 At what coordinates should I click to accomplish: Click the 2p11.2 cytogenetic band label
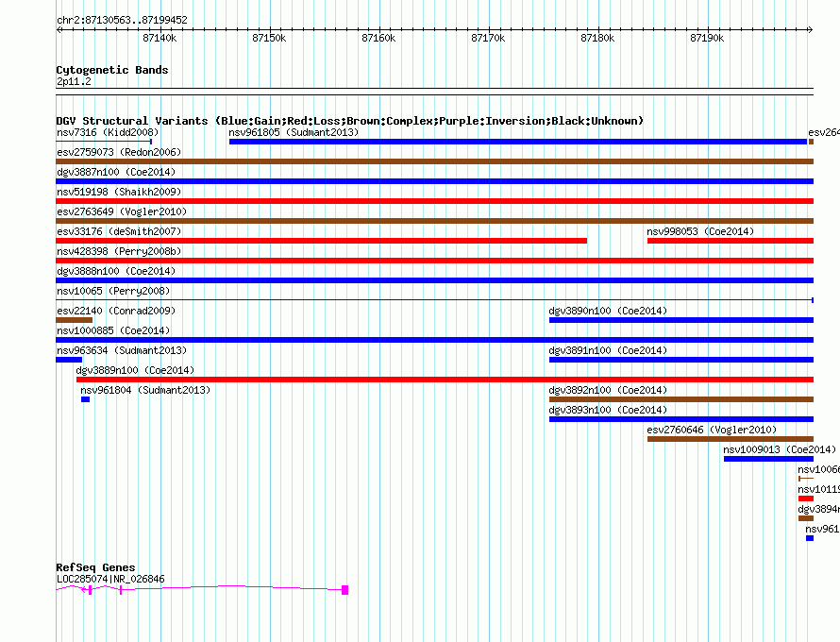[x=74, y=81]
